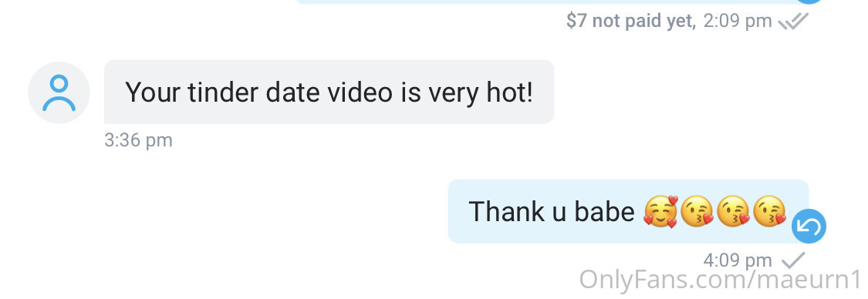Open the sender's blue profile avatar
The height and width of the screenshot is (299, 868).
click(59, 92)
